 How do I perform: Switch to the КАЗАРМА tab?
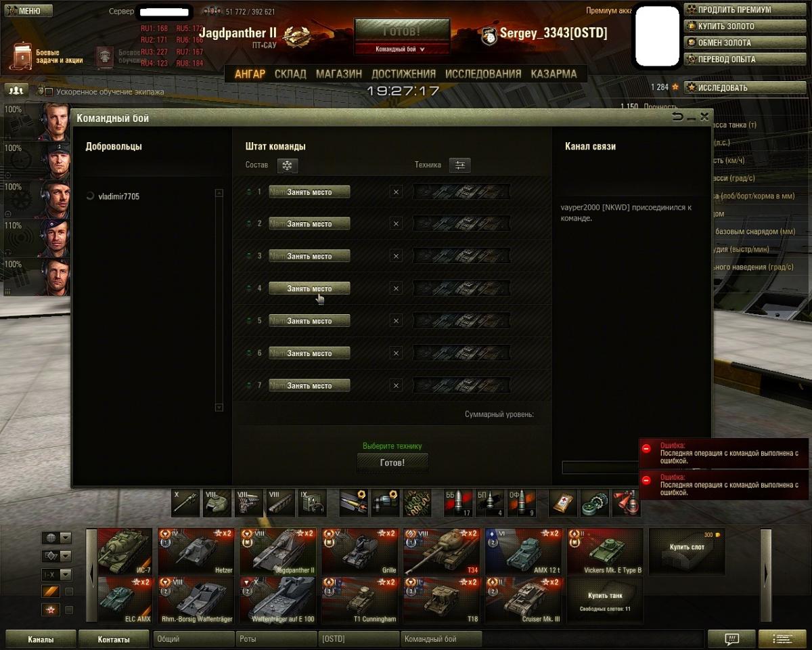[x=554, y=74]
